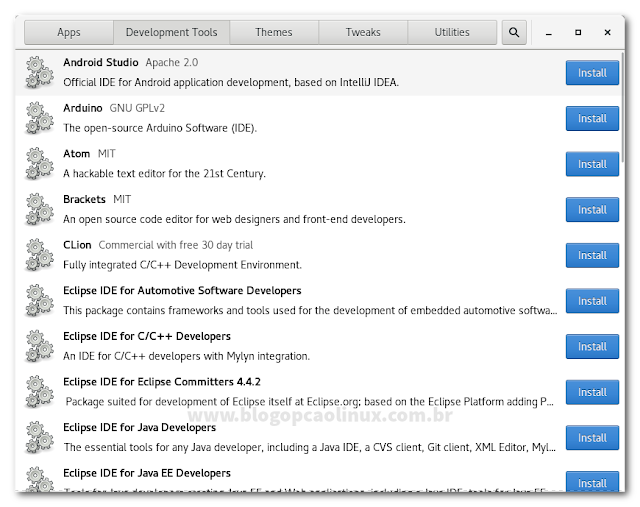Screen dimensions: 640x507
Task: Click "This package contains frameworks" description
Action: tap(310, 311)
